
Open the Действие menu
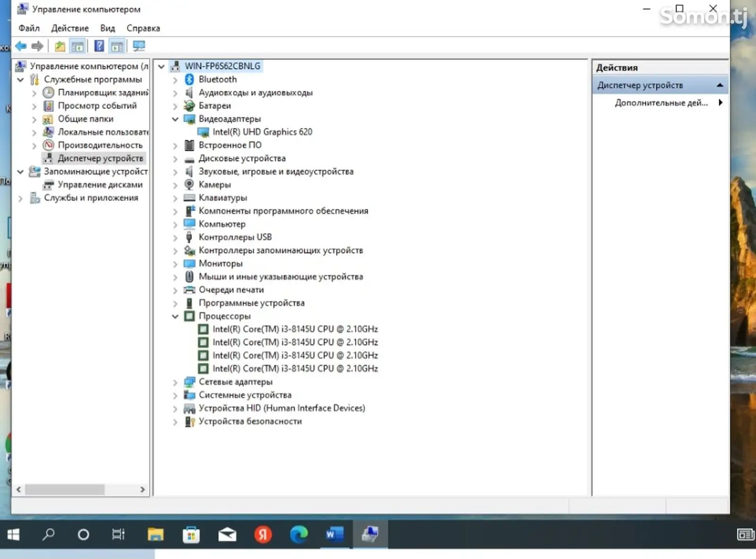click(70, 28)
